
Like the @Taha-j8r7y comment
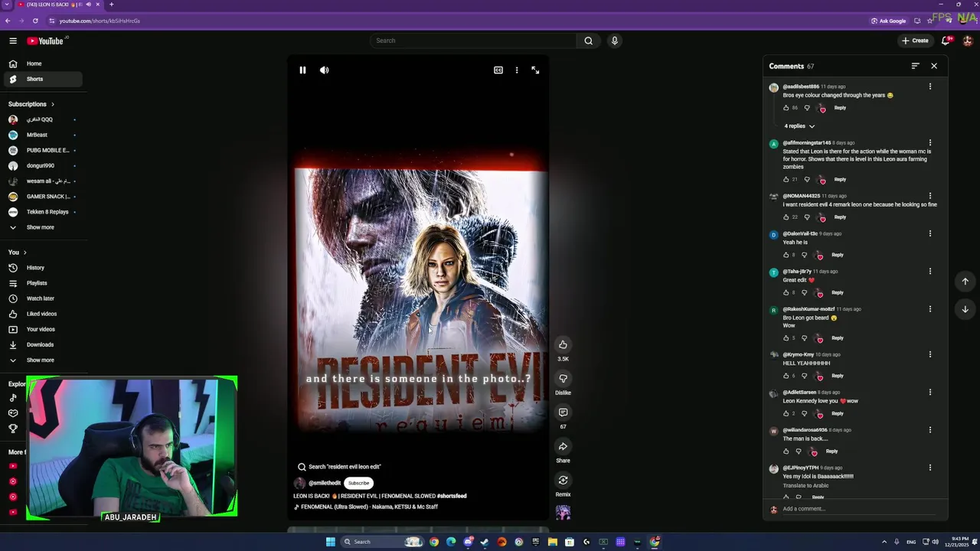[x=786, y=292]
